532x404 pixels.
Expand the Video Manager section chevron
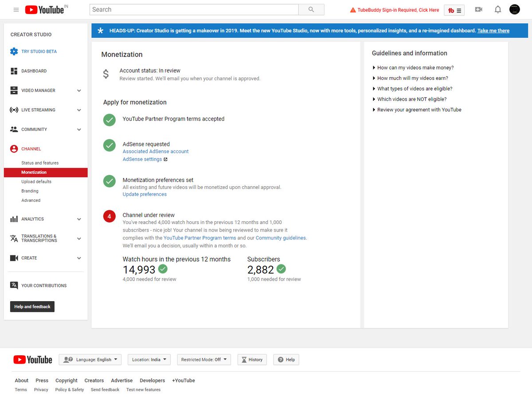[x=79, y=90]
